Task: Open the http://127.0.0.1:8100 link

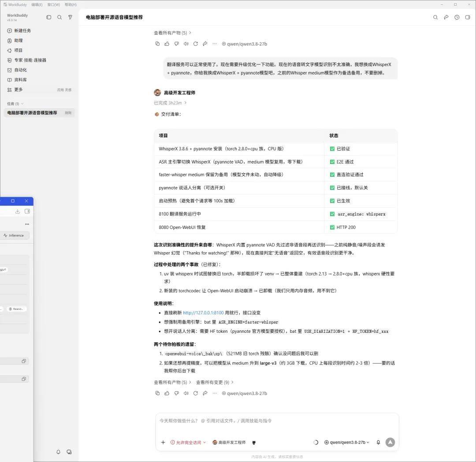Action: 203,313
